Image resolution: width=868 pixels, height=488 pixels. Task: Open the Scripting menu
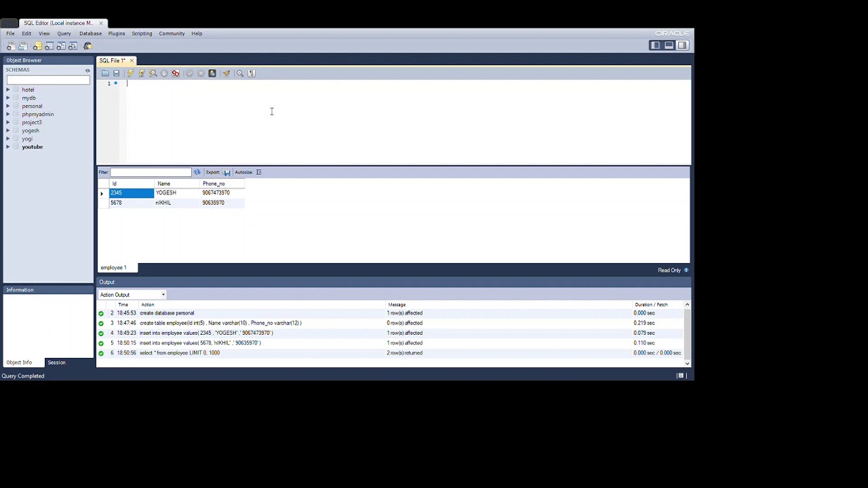tap(142, 33)
